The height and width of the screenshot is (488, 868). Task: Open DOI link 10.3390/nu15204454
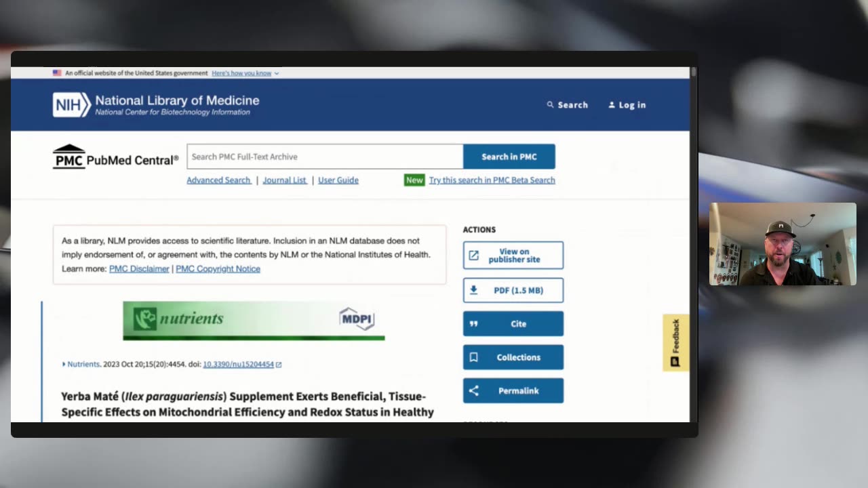tap(238, 365)
